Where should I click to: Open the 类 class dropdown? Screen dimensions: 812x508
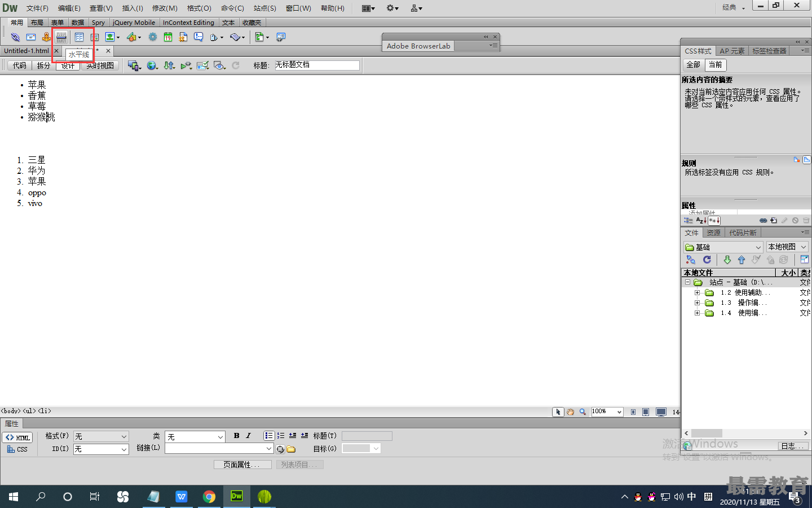pyautogui.click(x=195, y=437)
